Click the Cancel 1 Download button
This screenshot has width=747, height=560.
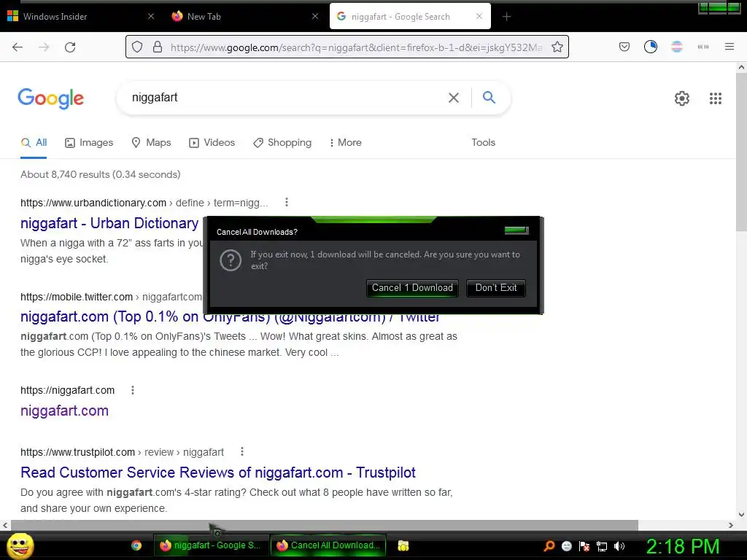[412, 288]
